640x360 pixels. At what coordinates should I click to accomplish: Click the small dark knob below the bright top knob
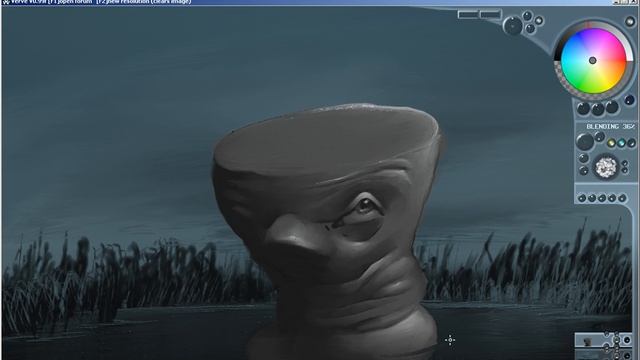(x=530, y=29)
